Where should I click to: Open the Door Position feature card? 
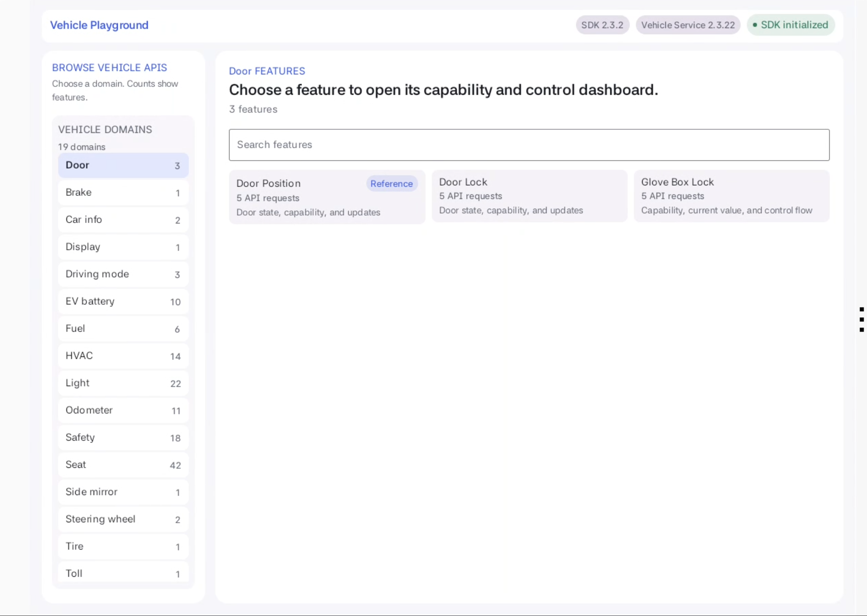pyautogui.click(x=327, y=197)
